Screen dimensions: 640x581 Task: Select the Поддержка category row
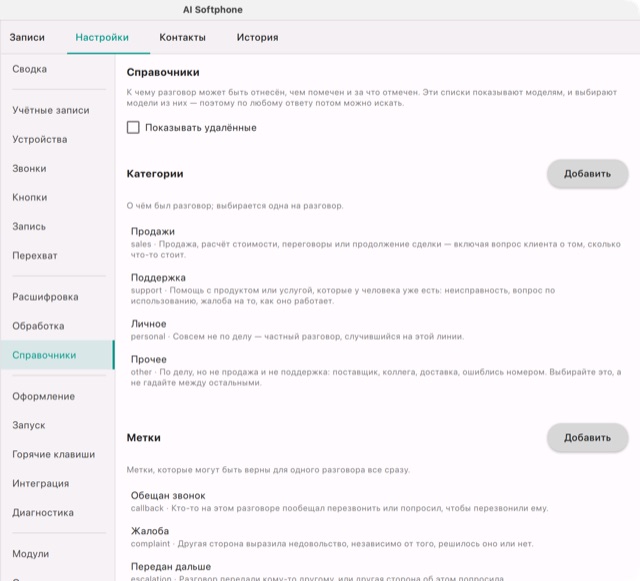tap(377, 289)
